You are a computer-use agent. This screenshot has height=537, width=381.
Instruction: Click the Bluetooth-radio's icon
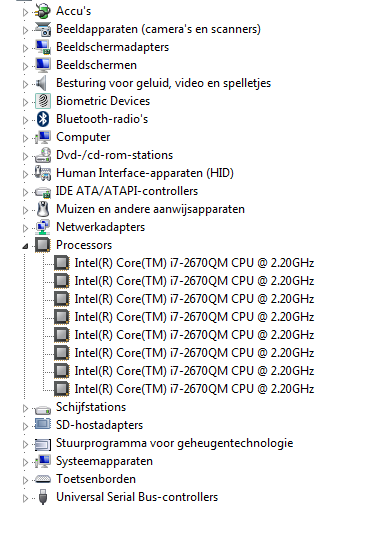pyautogui.click(x=43, y=119)
